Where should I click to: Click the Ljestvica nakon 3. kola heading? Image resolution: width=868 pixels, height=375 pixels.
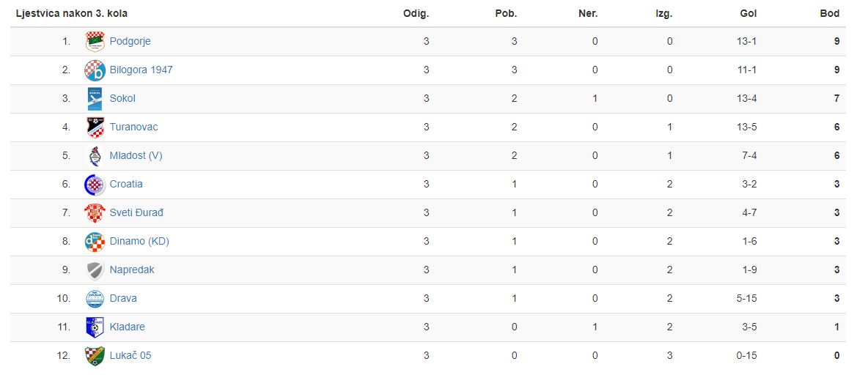tap(71, 14)
